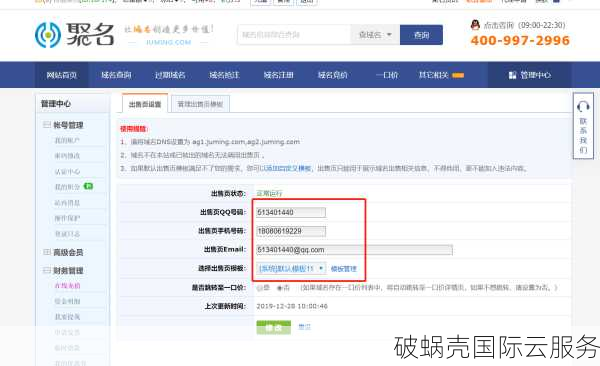Viewport: 600px width, 366px height.
Task: Select the 否 radio for 一口价 redirect
Action: pos(280,288)
